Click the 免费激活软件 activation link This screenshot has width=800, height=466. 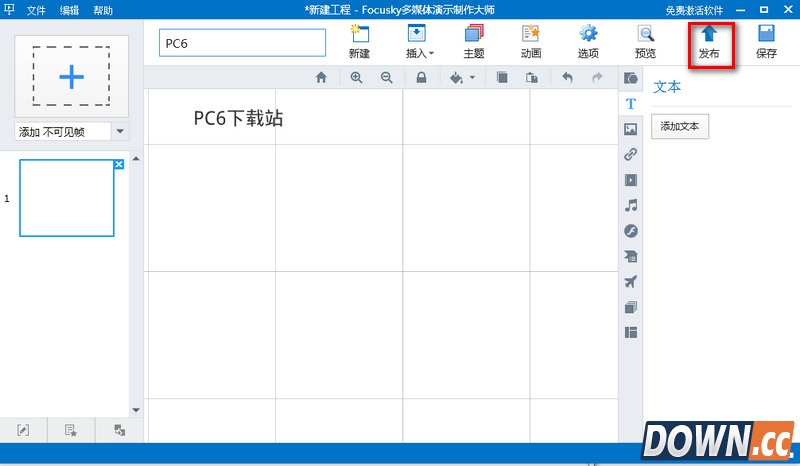click(x=694, y=10)
